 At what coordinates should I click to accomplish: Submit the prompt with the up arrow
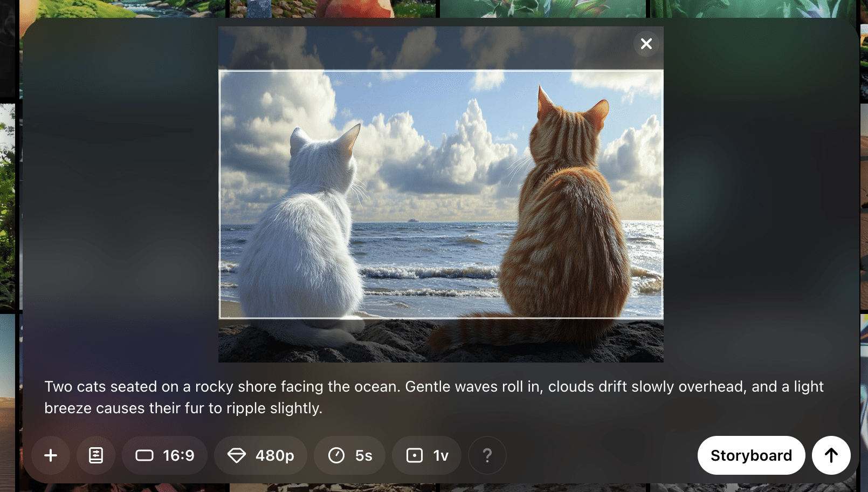(x=831, y=455)
